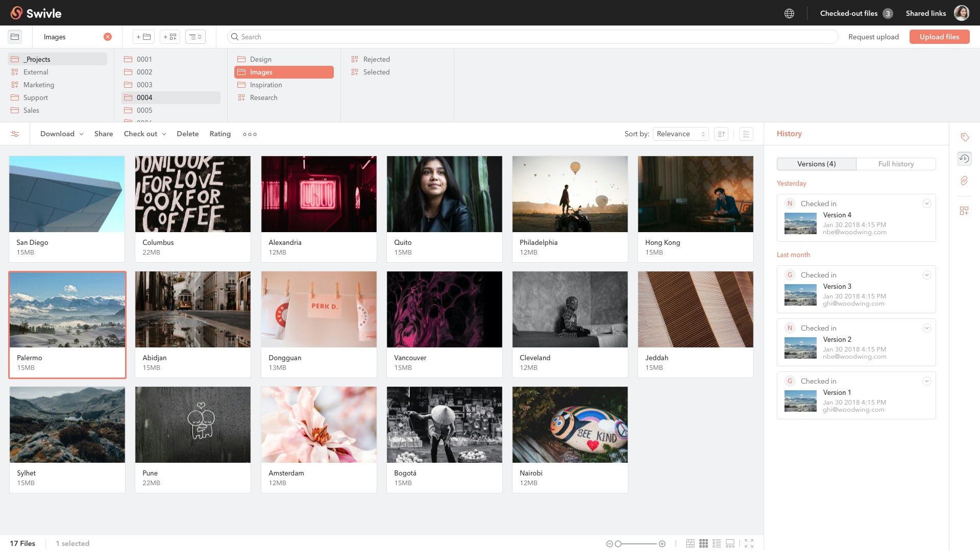The image size is (980, 551).
Task: Click the add folder icon
Action: tap(144, 37)
